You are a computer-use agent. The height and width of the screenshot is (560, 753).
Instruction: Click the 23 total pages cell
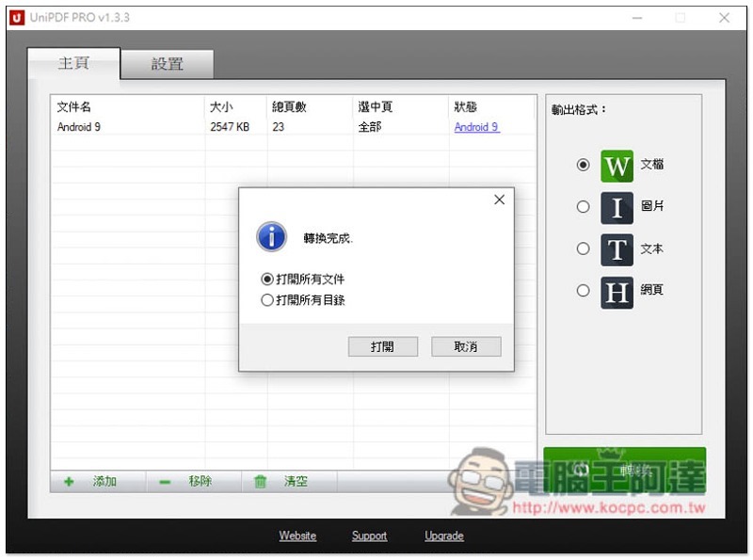[x=278, y=127]
